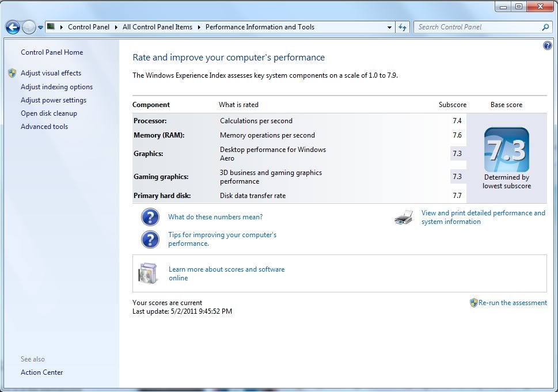This screenshot has height=392, width=558.
Task: Click the Memory subscore 7.6
Action: point(457,135)
